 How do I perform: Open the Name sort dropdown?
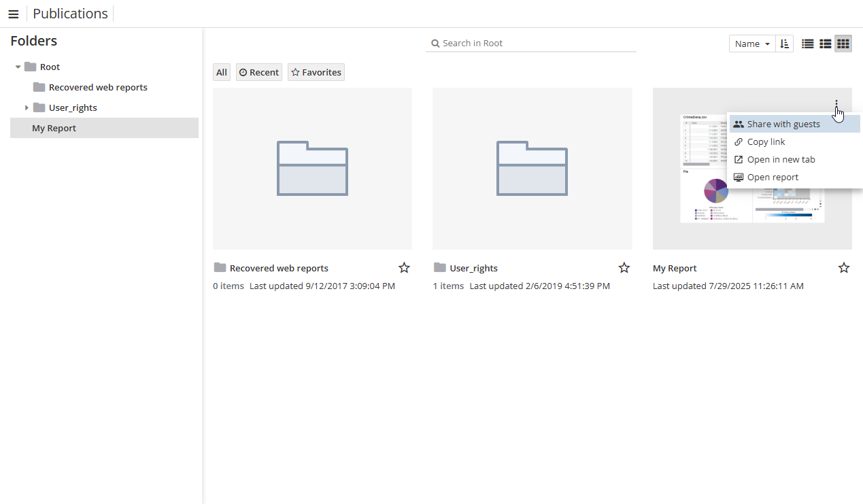[x=752, y=44]
